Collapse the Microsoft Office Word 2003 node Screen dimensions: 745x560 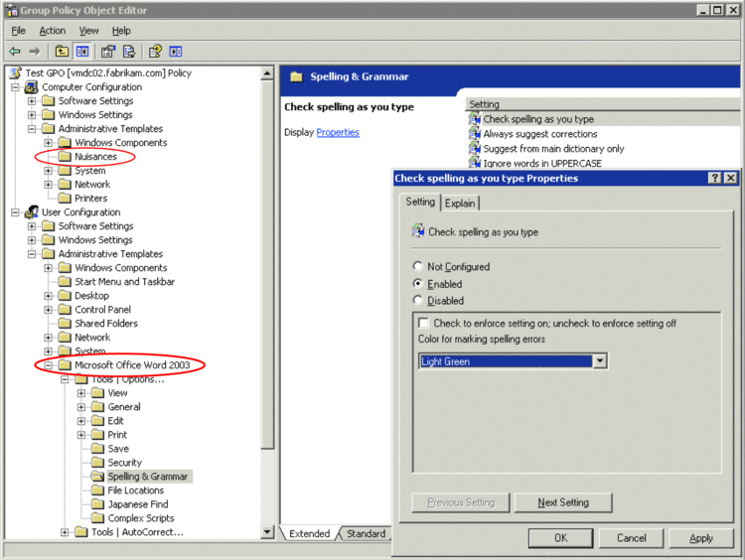click(x=48, y=365)
